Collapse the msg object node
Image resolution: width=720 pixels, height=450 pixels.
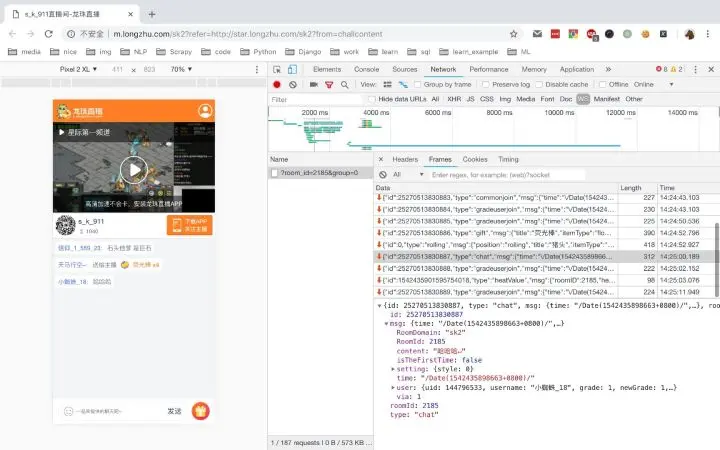pos(386,324)
